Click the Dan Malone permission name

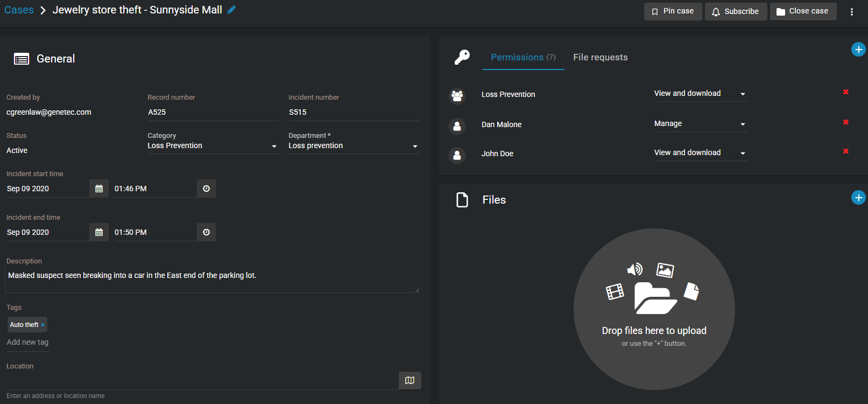click(502, 125)
